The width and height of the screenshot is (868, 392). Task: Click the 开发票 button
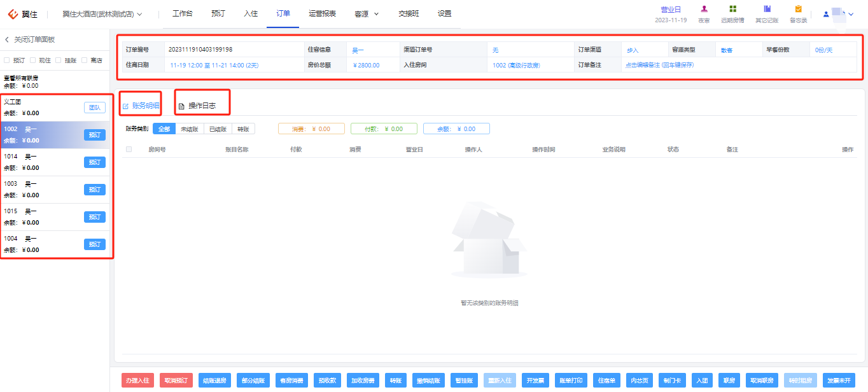(x=535, y=381)
